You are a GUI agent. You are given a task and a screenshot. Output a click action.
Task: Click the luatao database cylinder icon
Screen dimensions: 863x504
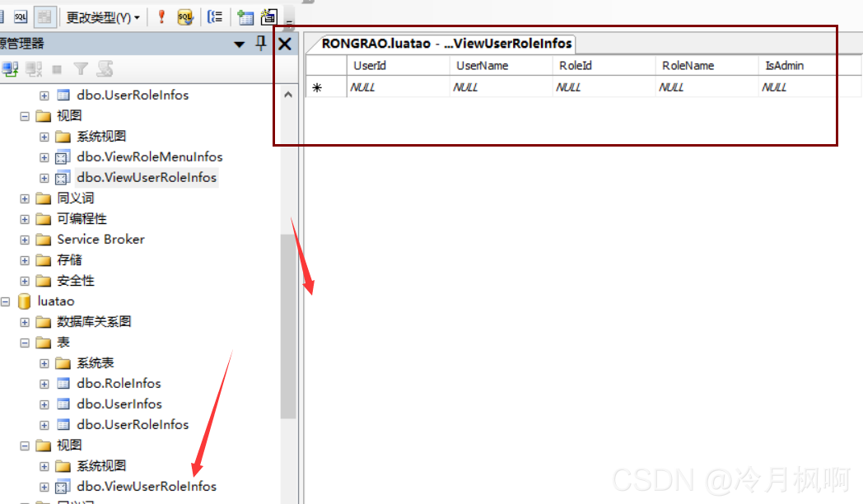(24, 301)
